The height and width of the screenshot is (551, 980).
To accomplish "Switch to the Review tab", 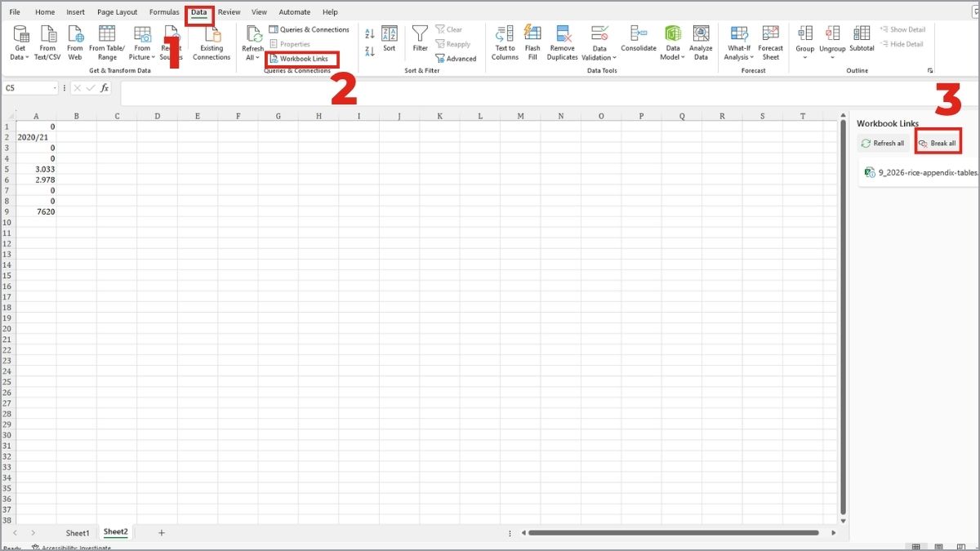I will [x=229, y=12].
